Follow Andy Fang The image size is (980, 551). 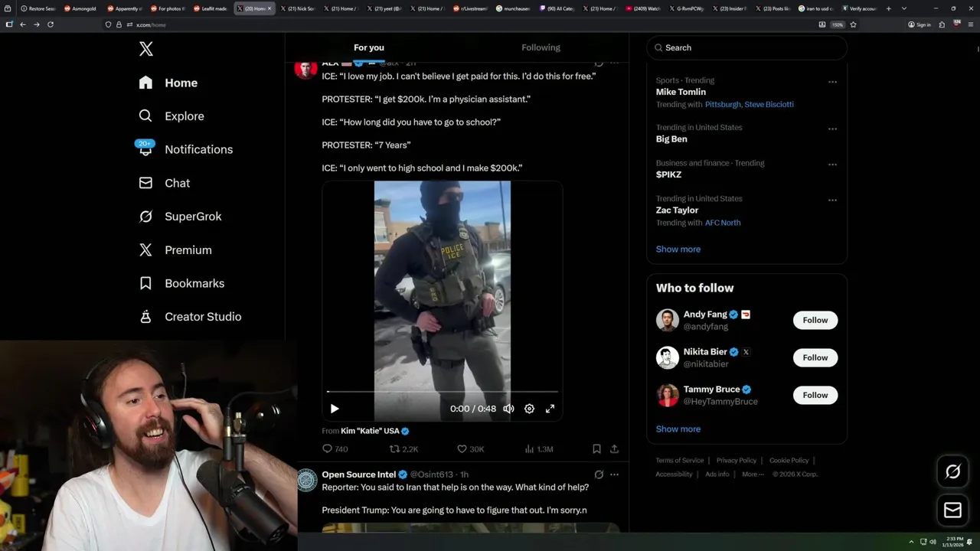click(815, 320)
